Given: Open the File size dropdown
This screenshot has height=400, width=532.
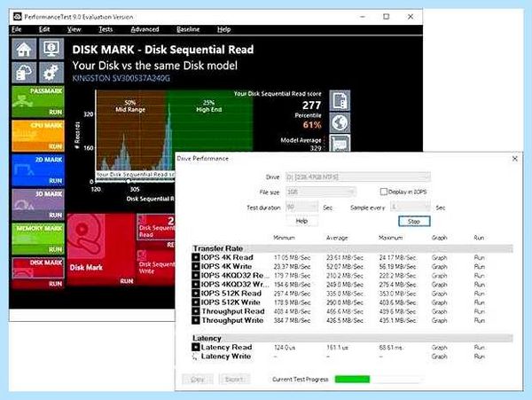Looking at the screenshot, I should (x=321, y=192).
